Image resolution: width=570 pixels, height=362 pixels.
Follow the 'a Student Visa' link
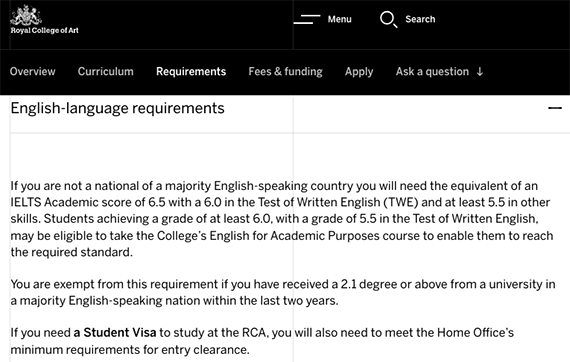tap(115, 333)
